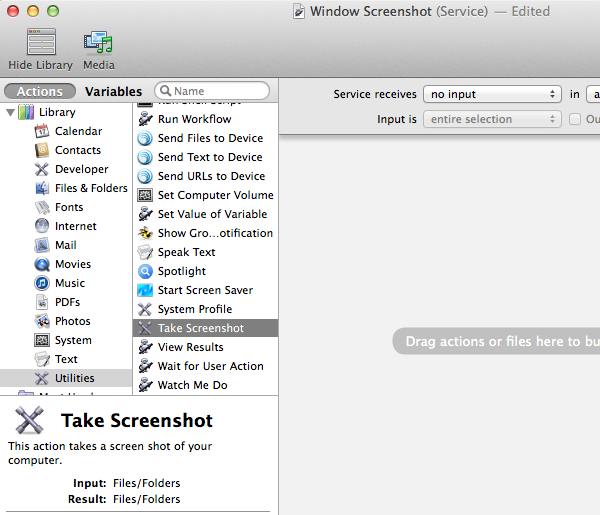Select the Movies category icon

[x=42, y=264]
